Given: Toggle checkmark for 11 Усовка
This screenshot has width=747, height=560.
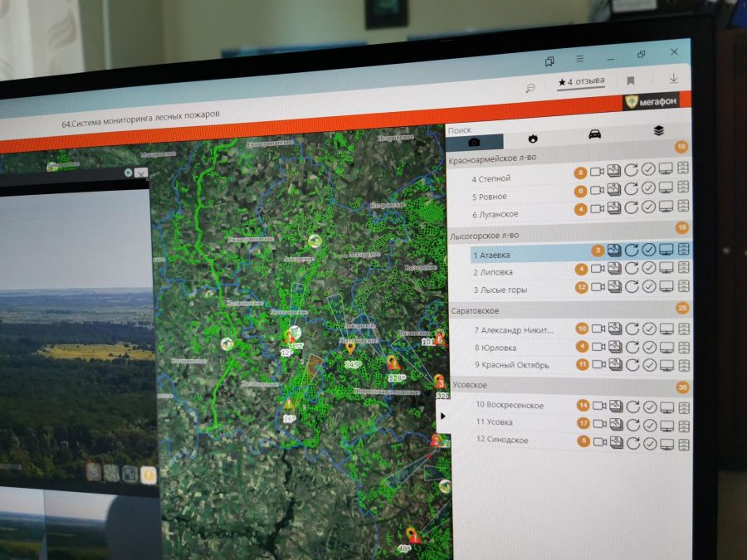Looking at the screenshot, I should (650, 426).
